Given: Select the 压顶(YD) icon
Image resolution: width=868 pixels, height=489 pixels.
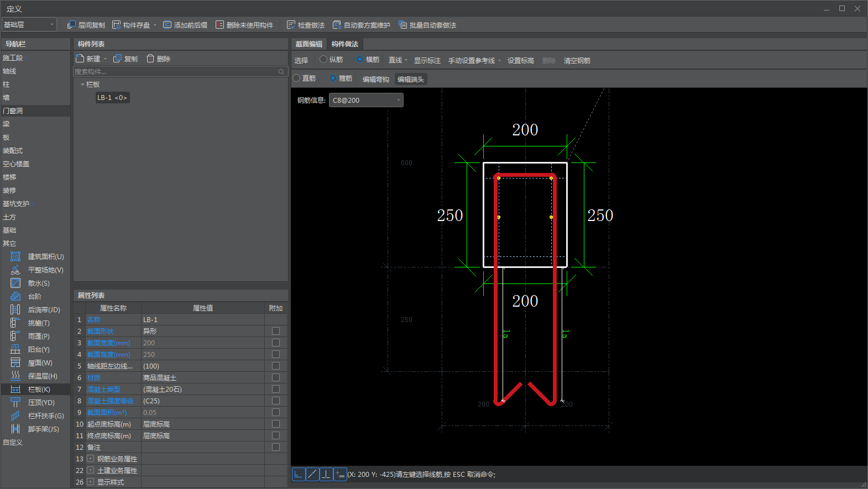Looking at the screenshot, I should point(15,402).
